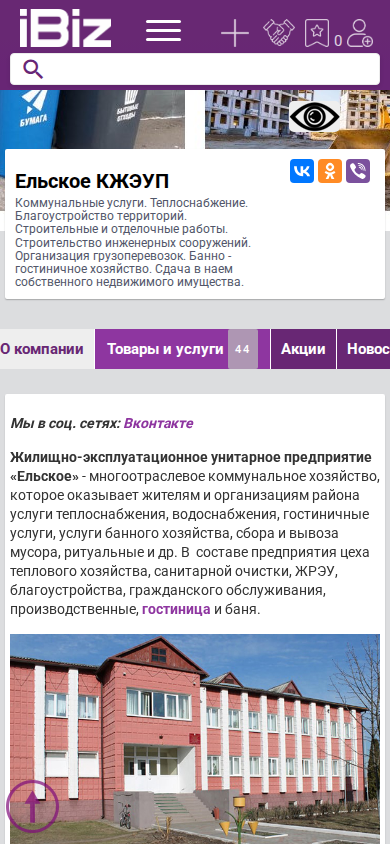Image resolution: width=390 pixels, height=844 pixels.
Task: Click the magnifier search icon
Action: pyautogui.click(x=33, y=69)
